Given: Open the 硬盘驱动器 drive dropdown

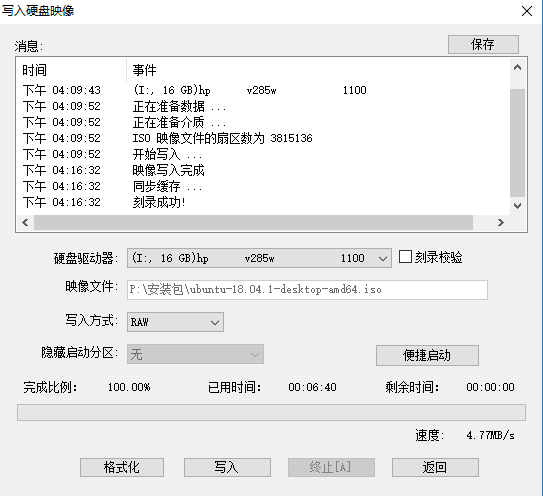Looking at the screenshot, I should 259,258.
